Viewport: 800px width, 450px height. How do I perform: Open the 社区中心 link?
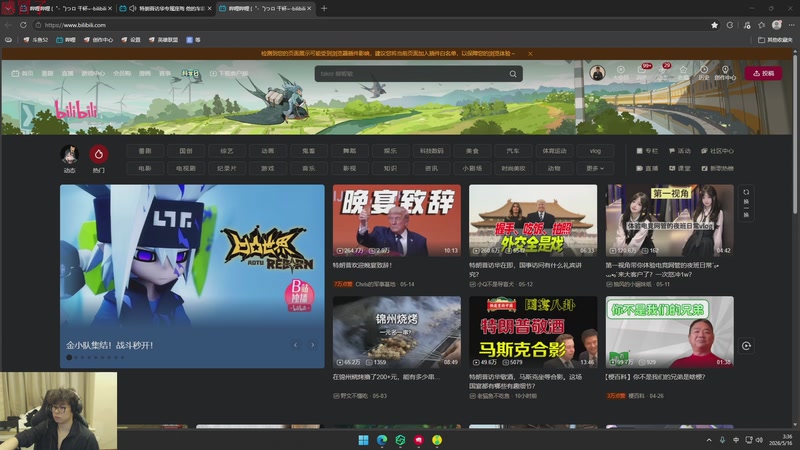click(x=717, y=151)
